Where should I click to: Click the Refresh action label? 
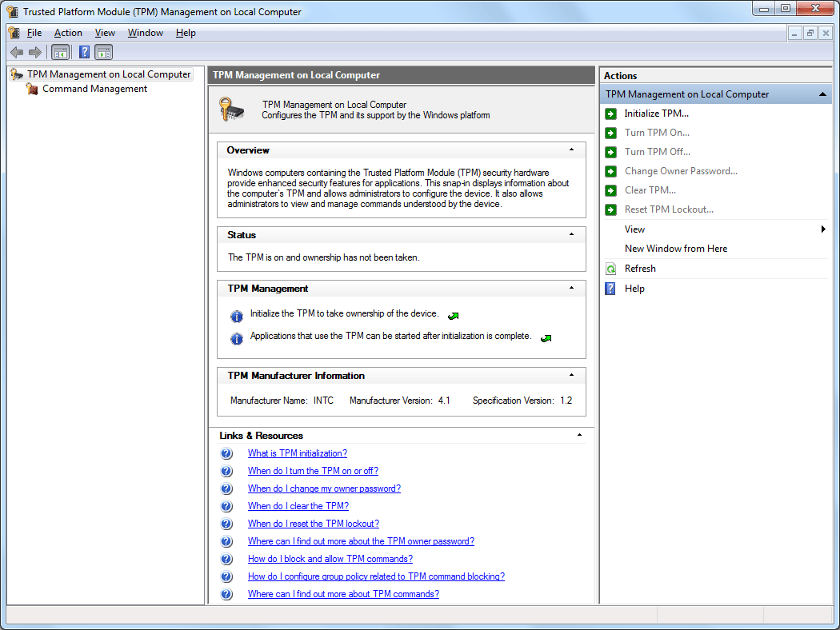(640, 269)
